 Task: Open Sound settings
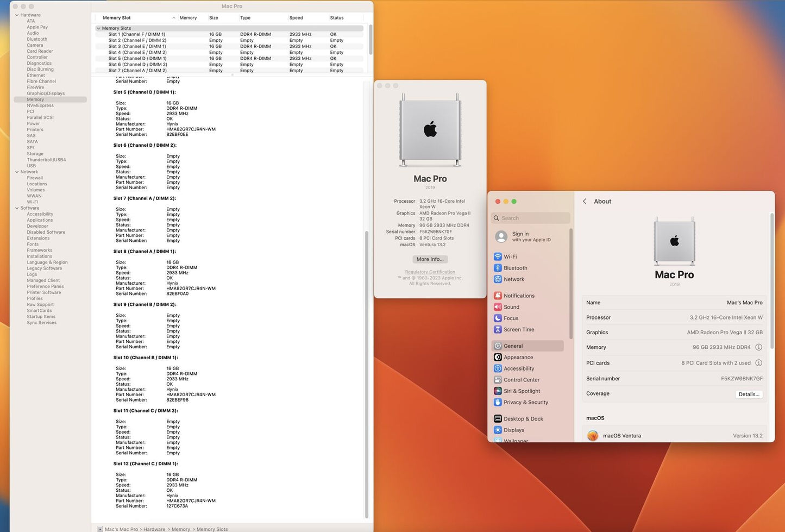tap(510, 307)
